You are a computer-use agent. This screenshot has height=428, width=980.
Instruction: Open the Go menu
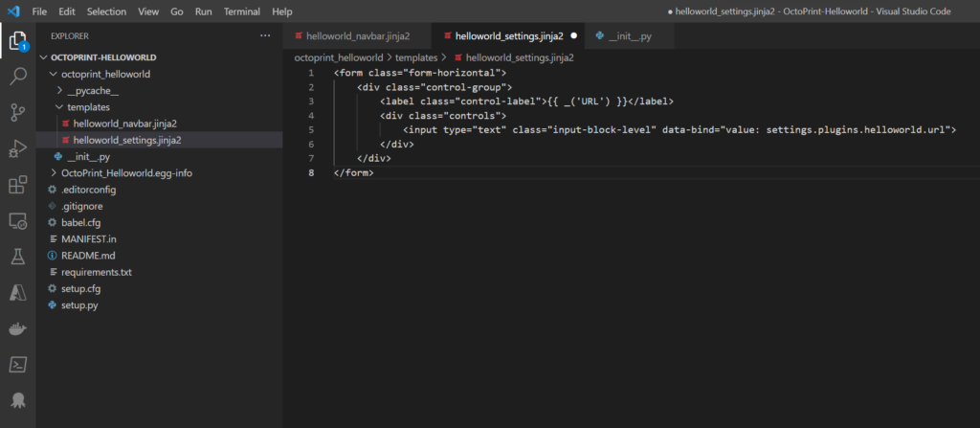click(177, 11)
